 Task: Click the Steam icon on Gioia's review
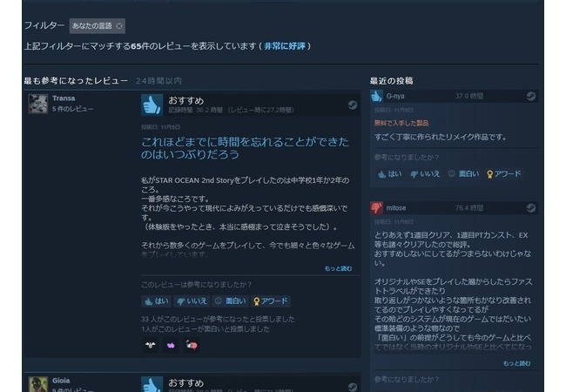pos(353,387)
